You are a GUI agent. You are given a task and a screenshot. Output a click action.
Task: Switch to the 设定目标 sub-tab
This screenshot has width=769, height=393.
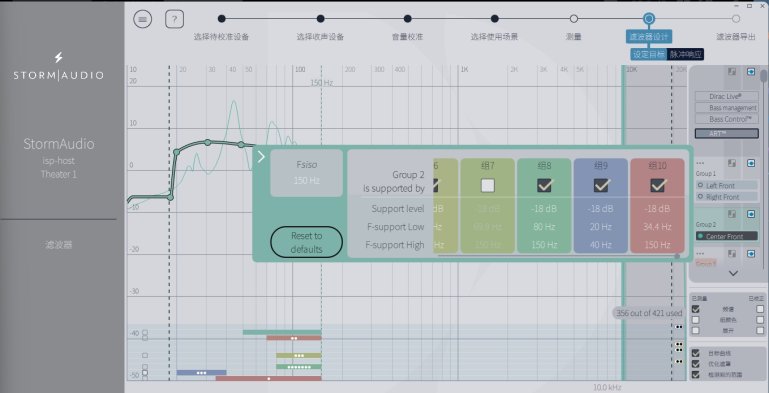pyautogui.click(x=649, y=54)
